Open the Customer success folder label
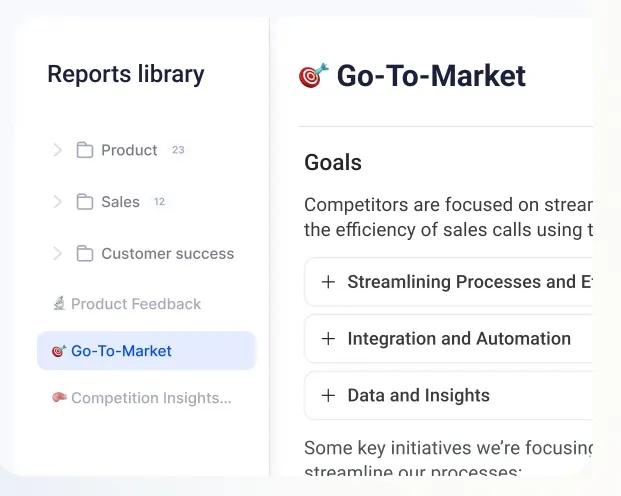 click(x=168, y=254)
